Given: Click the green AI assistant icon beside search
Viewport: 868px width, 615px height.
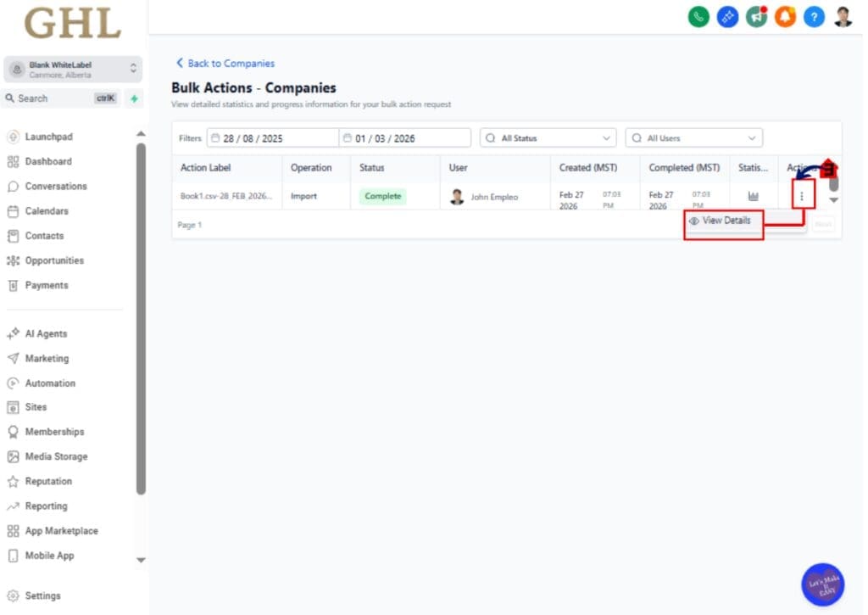Looking at the screenshot, I should click(x=134, y=98).
